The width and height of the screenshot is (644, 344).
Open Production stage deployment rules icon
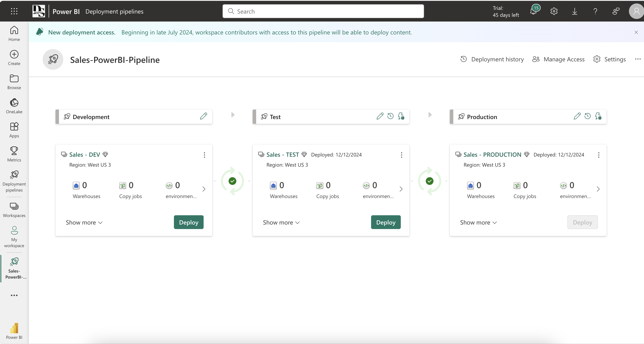(598, 116)
